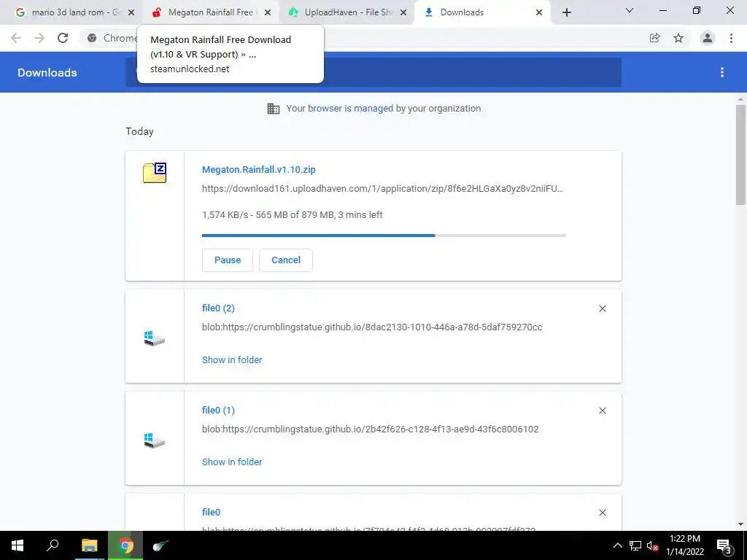
Task: Click the Chrome taskbar icon
Action: click(125, 545)
